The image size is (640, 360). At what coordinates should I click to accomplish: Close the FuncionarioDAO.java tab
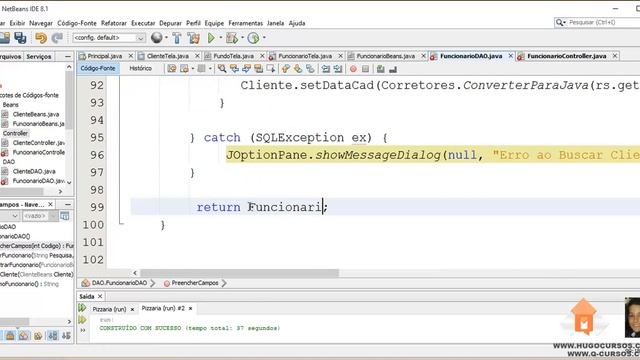point(511,56)
